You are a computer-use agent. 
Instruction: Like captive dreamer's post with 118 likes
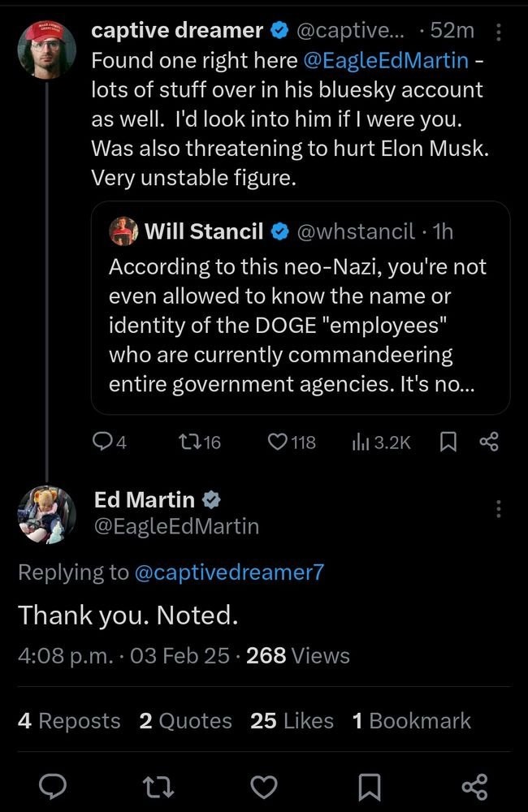tap(279, 442)
